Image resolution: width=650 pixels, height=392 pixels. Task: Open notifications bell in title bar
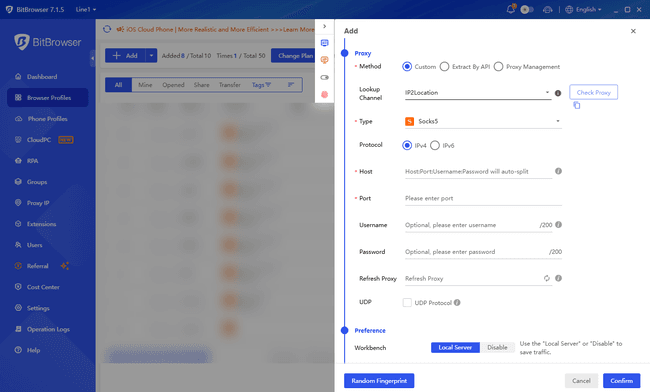[511, 9]
